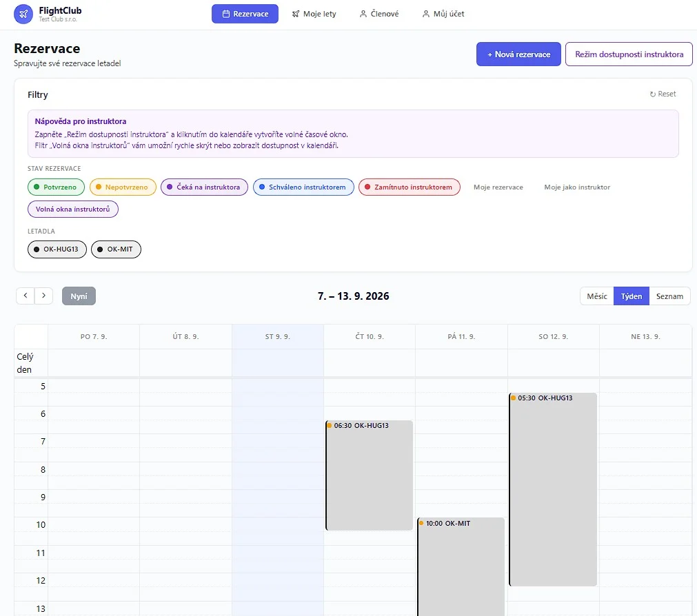Screen dimensions: 697x616
Task: Switch calendar to Seznam view
Action: tap(669, 296)
